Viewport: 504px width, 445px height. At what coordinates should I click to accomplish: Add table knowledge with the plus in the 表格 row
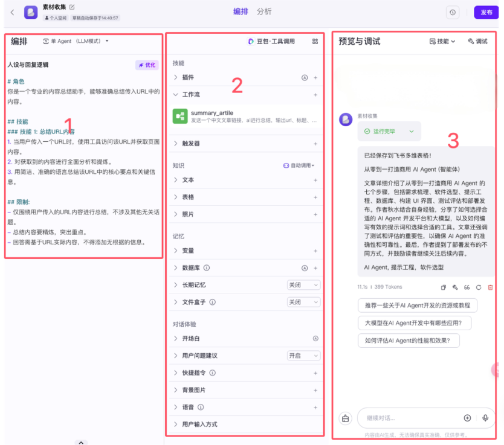click(x=315, y=197)
